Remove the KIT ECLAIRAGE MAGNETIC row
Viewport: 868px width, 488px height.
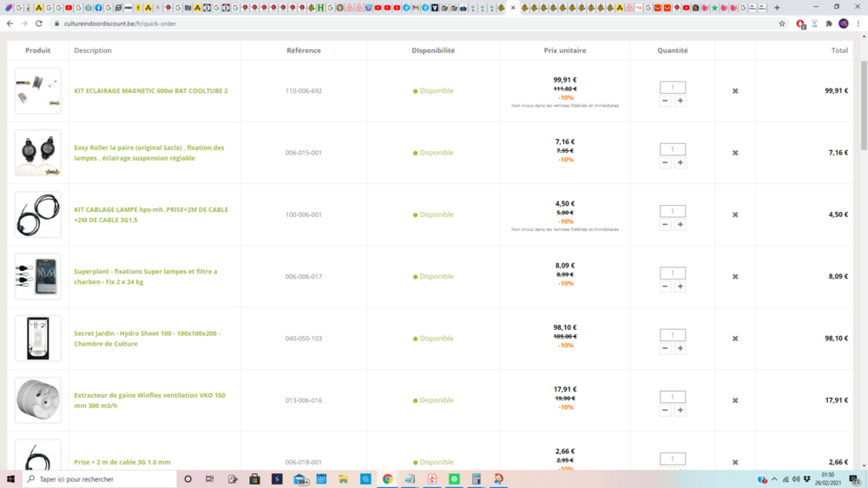[735, 91]
